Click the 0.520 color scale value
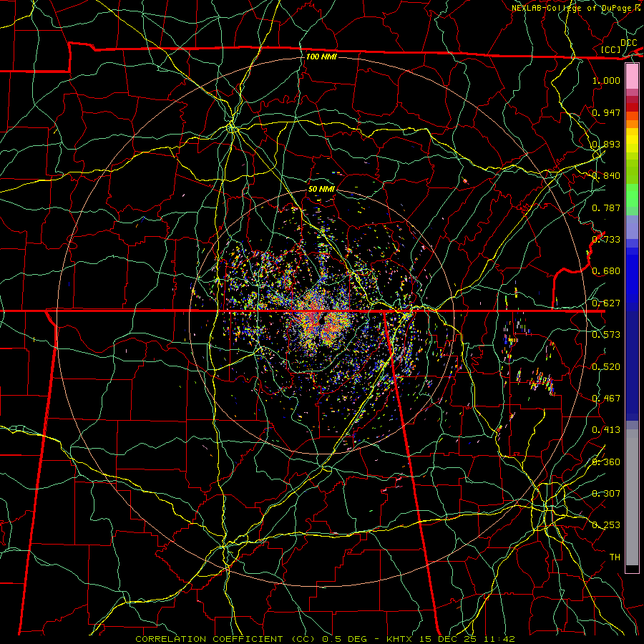 tap(606, 366)
